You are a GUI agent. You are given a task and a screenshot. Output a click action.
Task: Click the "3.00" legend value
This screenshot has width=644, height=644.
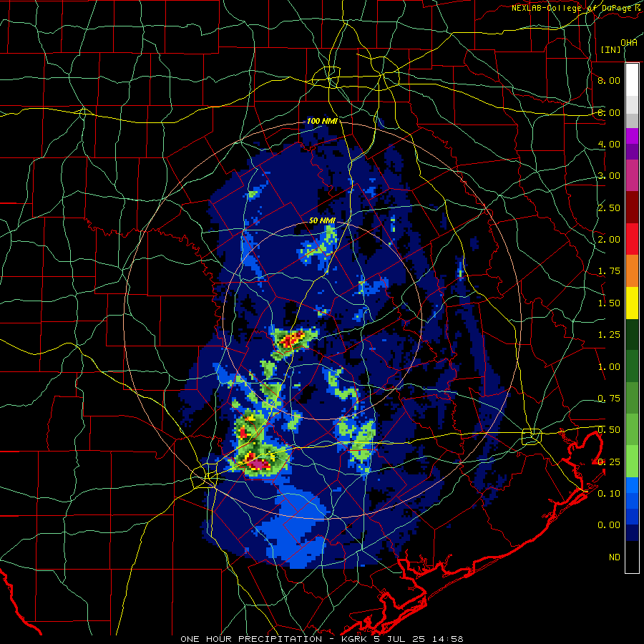pyautogui.click(x=609, y=176)
